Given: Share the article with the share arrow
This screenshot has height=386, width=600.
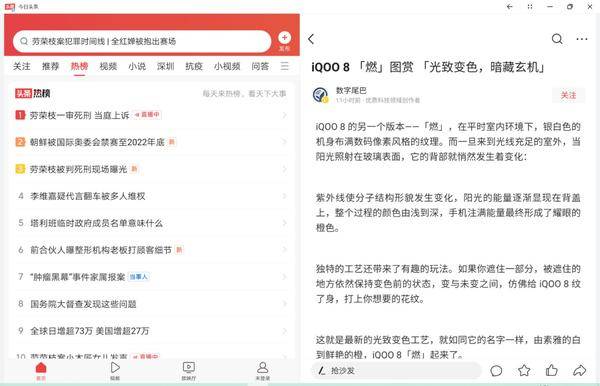Looking at the screenshot, I should pos(579,370).
